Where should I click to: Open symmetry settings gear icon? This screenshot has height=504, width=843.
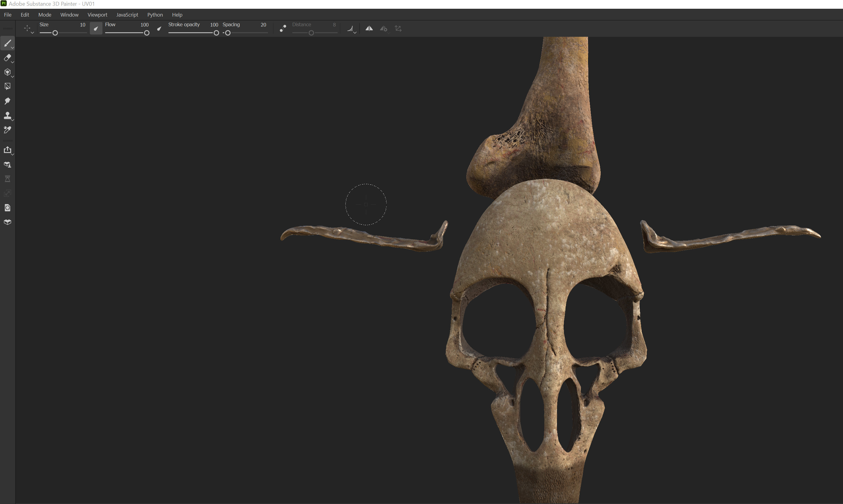[x=384, y=29]
